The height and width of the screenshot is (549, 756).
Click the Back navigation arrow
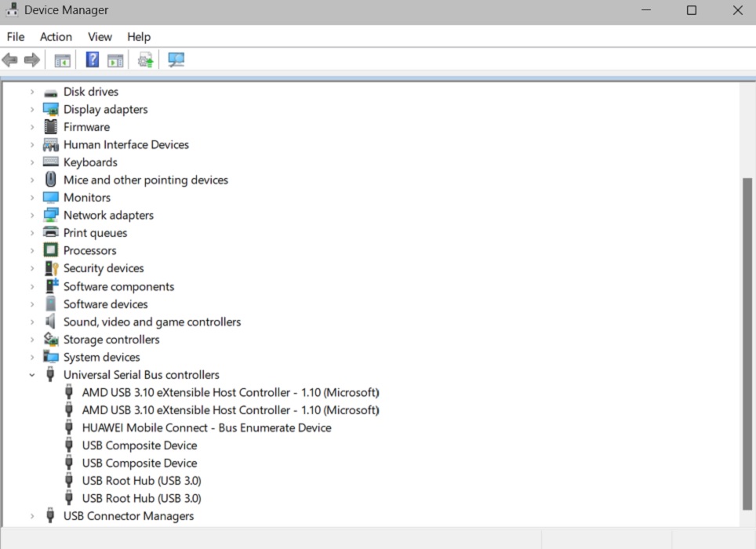(x=9, y=59)
